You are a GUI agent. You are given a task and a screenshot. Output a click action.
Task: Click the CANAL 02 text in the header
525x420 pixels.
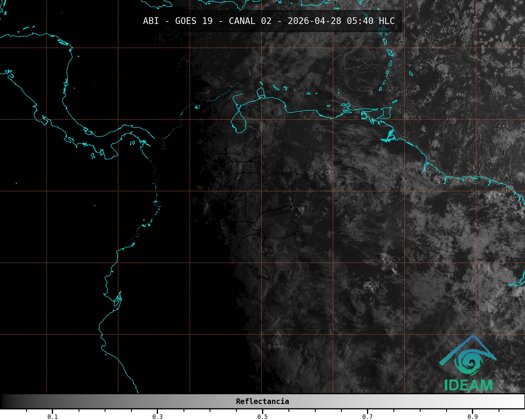point(250,21)
